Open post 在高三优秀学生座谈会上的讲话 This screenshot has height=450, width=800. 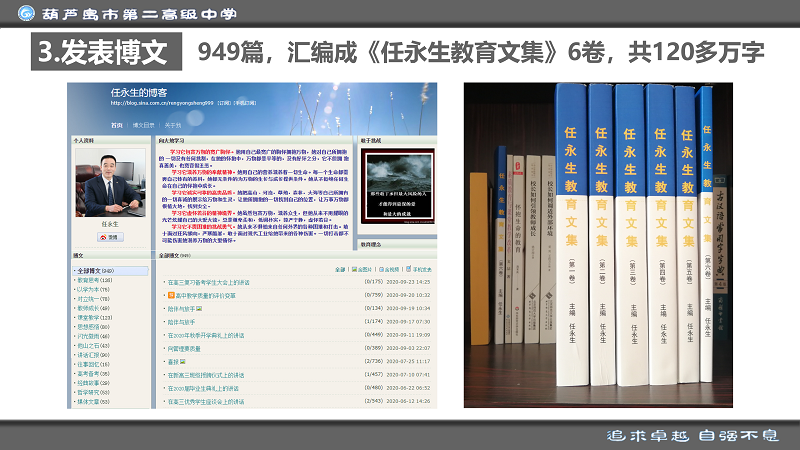tap(206, 402)
